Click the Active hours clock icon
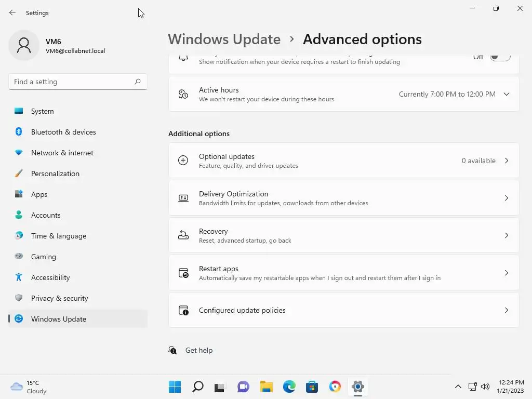532x399 pixels. click(x=183, y=94)
